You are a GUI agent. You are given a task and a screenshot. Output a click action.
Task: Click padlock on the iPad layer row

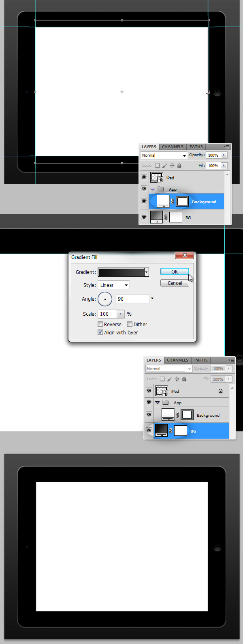pos(220,391)
